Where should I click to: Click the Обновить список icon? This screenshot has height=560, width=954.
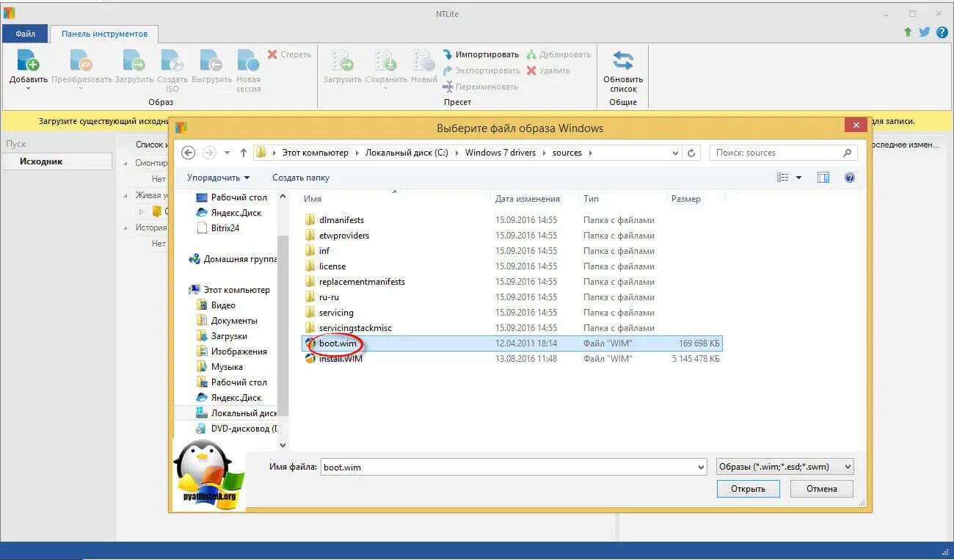coord(623,60)
